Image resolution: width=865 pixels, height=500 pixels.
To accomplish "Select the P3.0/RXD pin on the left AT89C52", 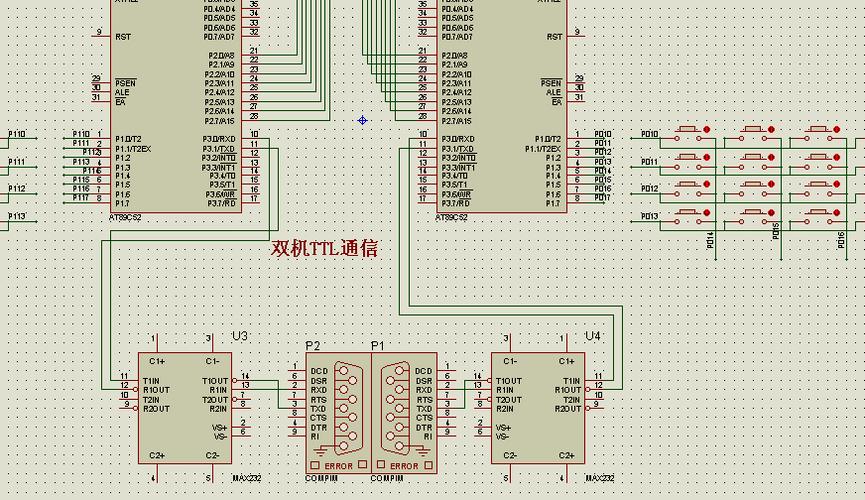I will coord(219,139).
